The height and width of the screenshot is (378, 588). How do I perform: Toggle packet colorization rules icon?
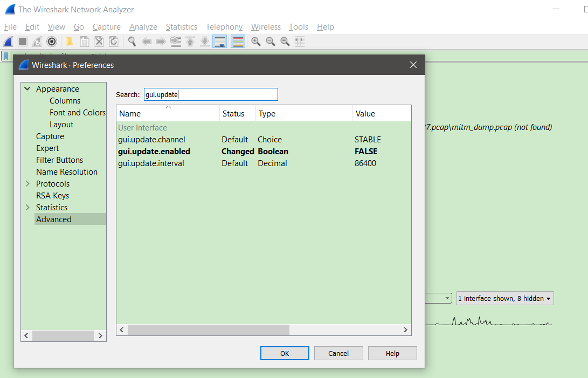tap(238, 42)
